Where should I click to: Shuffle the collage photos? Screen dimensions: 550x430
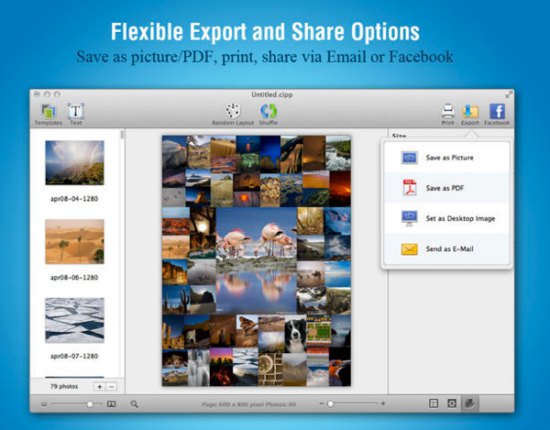point(268,114)
